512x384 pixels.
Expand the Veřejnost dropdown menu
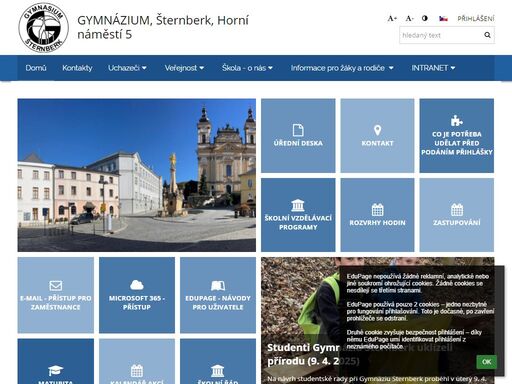pos(184,68)
